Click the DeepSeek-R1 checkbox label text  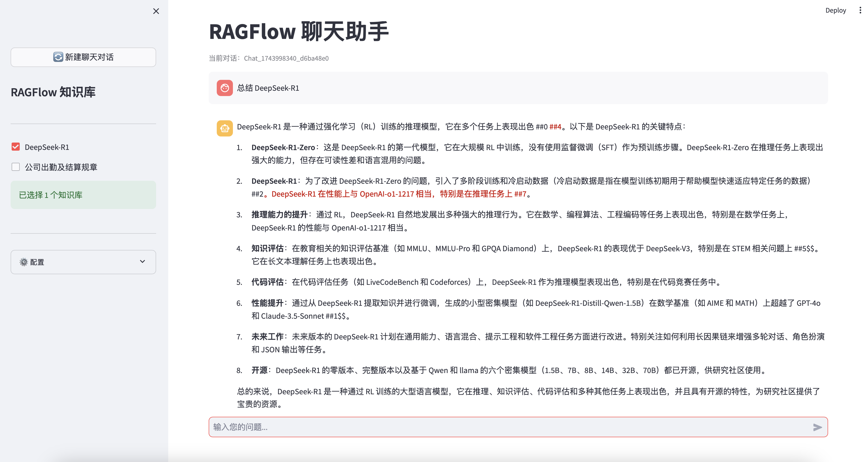pyautogui.click(x=47, y=147)
